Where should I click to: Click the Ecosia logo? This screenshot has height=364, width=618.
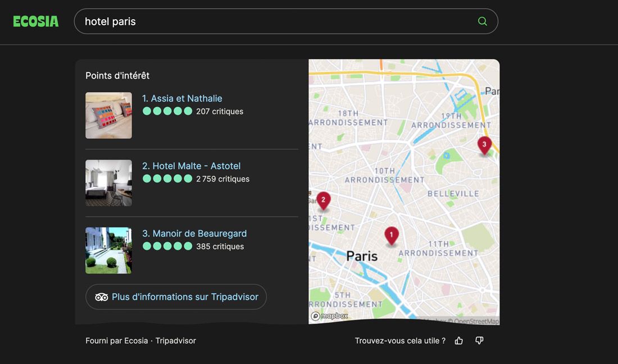[x=35, y=21]
